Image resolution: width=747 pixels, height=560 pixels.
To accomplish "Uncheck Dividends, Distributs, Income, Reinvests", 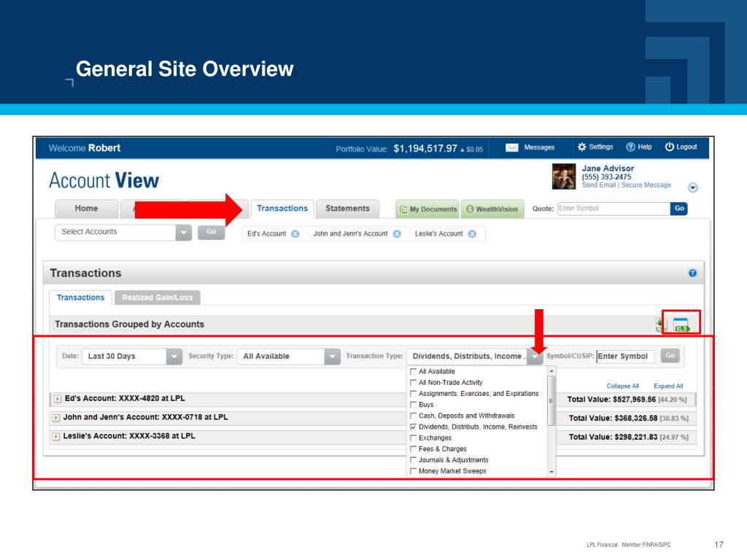I will pyautogui.click(x=414, y=427).
